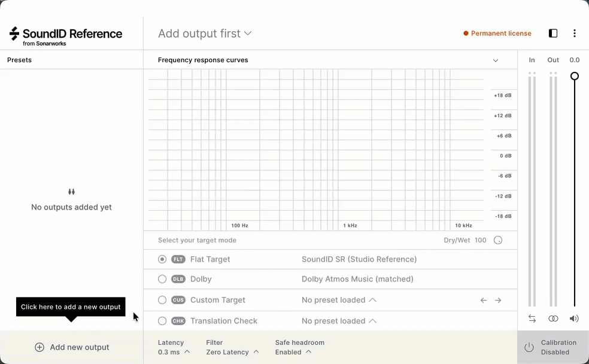Expand the Zero Latency filter dropdown

[232, 352]
